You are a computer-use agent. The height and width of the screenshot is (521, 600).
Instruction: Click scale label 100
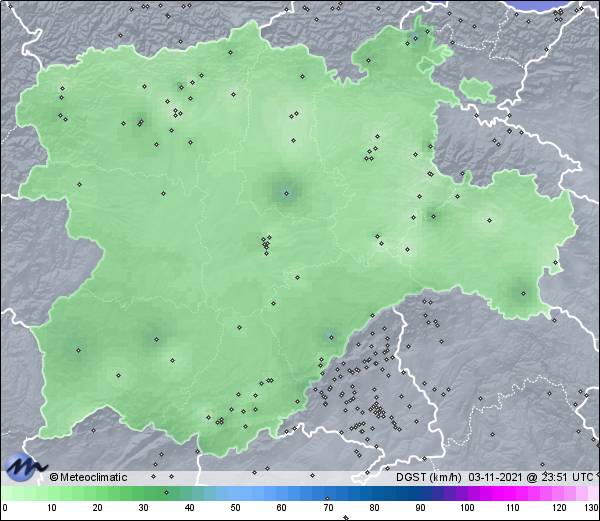point(467,507)
